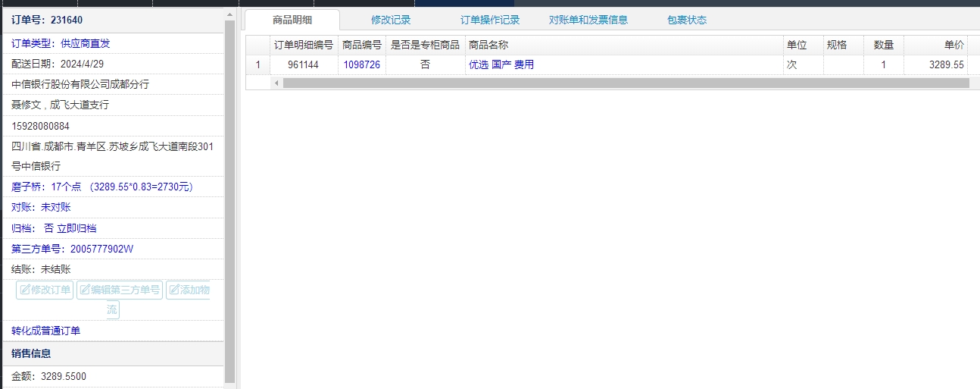Switch to the 商品明细 tab

click(292, 20)
